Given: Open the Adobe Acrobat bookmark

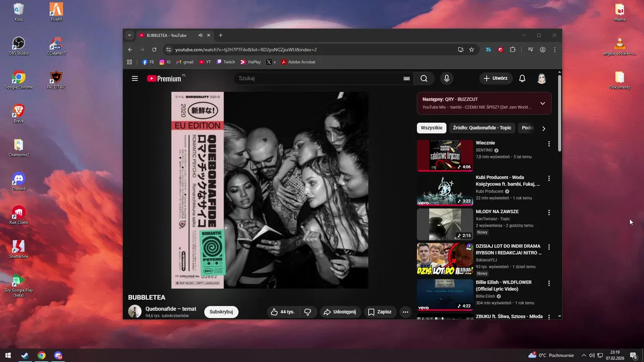Looking at the screenshot, I should point(298,62).
